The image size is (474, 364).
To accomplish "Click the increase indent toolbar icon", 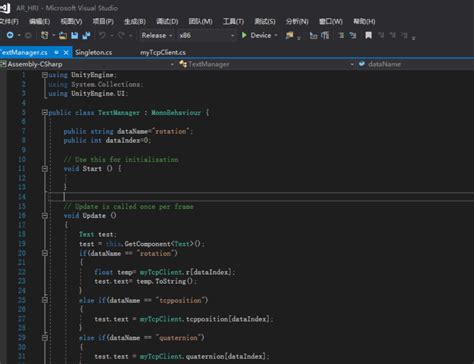I will (325, 35).
